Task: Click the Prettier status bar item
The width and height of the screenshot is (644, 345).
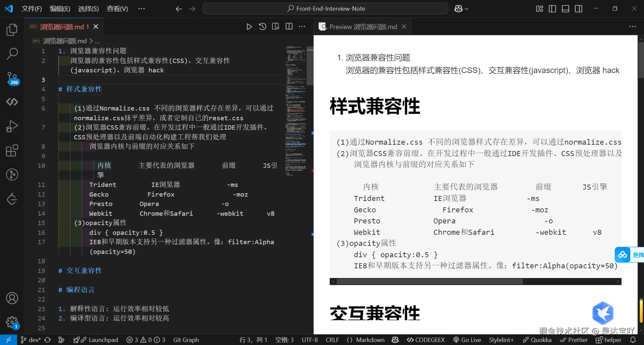Action: point(574,340)
